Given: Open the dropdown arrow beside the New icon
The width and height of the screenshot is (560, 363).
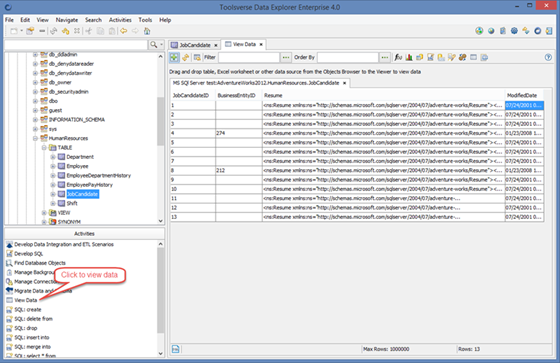Looking at the screenshot, I should 21,31.
